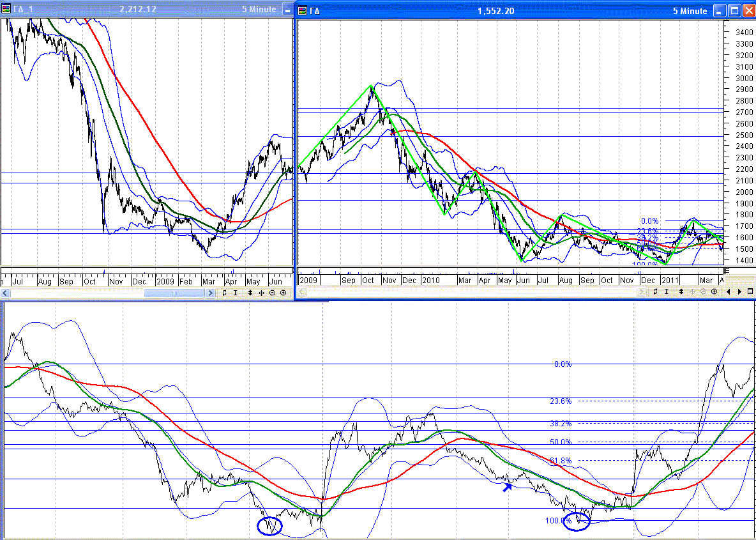Select the blue arrow marker on bottom chart
The height and width of the screenshot is (540, 756).
(x=507, y=487)
